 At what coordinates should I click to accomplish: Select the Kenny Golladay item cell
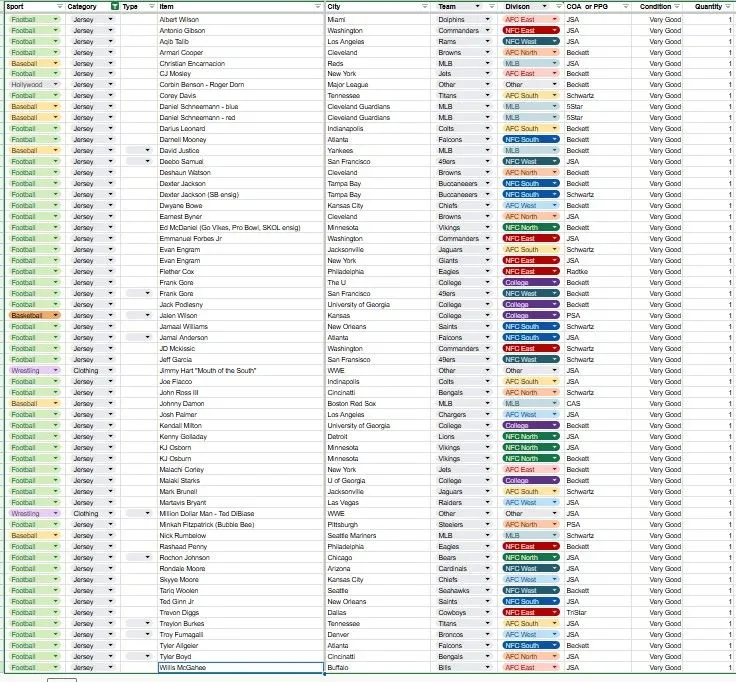click(x=241, y=437)
